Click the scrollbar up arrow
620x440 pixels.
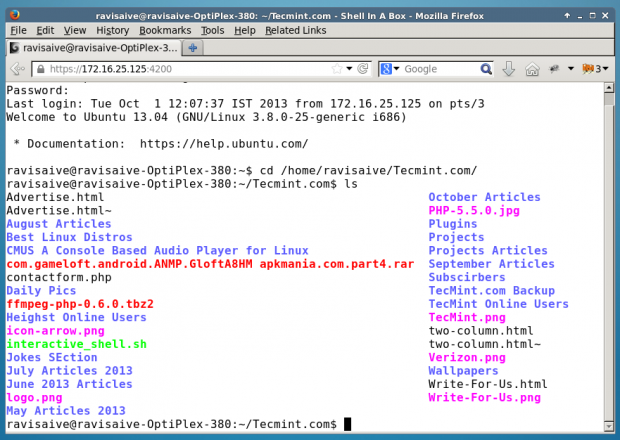click(609, 87)
